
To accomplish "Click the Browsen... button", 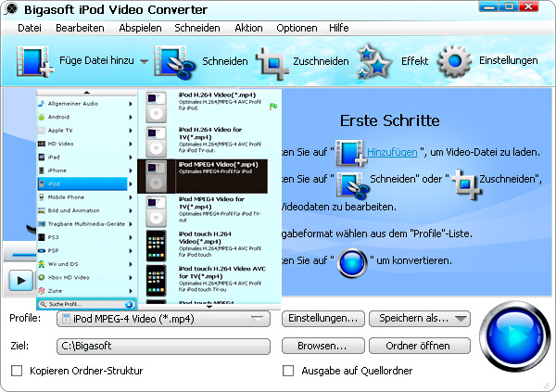I will click(x=323, y=346).
